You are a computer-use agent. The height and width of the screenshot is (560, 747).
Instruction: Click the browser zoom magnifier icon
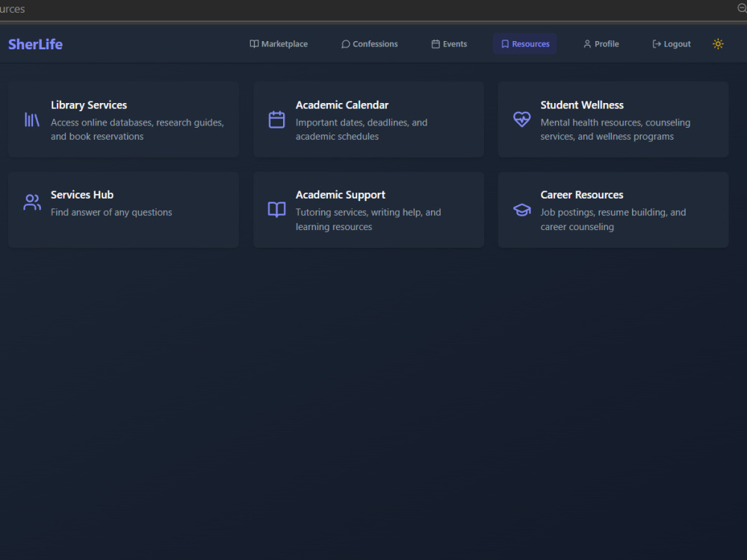click(742, 8)
